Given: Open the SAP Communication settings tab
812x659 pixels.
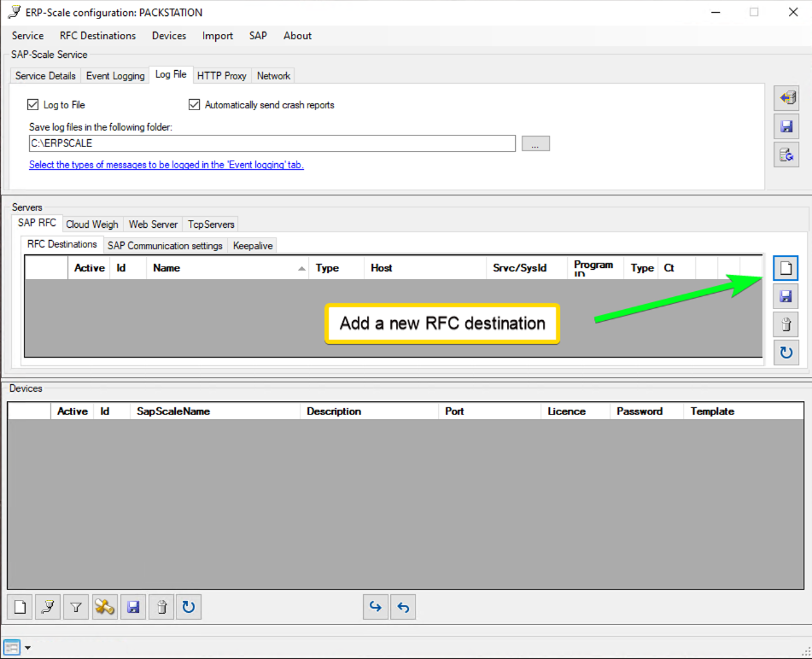Looking at the screenshot, I should tap(165, 246).
